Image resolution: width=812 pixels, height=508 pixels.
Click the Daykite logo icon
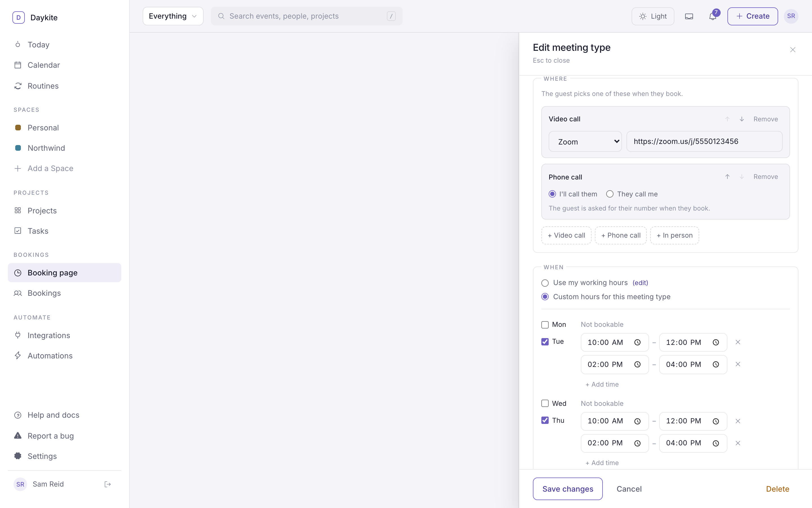(18, 17)
